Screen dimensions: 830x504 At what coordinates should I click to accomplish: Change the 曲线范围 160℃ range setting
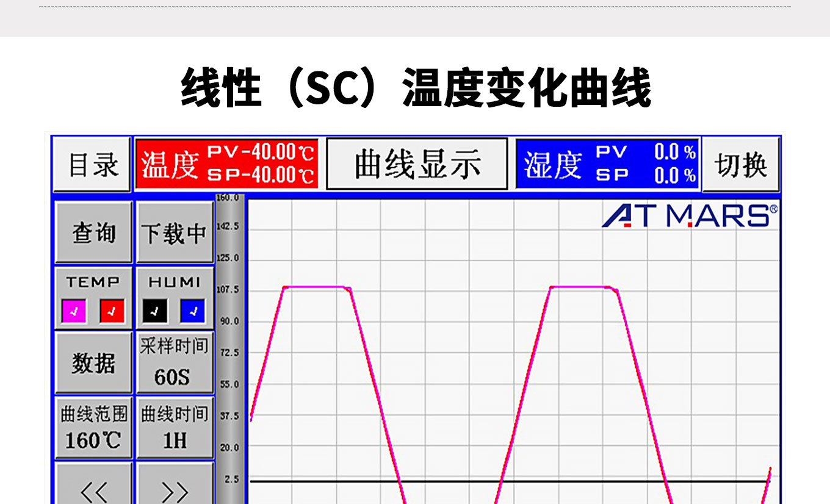click(93, 428)
